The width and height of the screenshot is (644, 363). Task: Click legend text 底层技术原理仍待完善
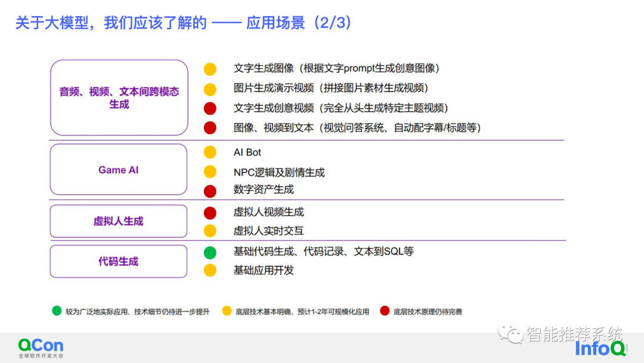[428, 312]
